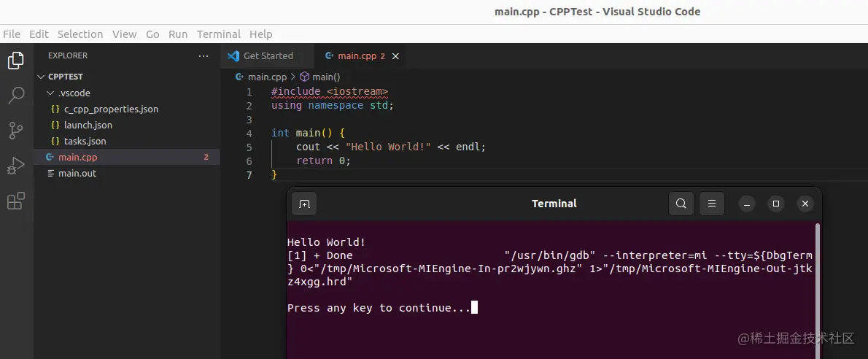This screenshot has width=868, height=359.
Task: Open the Run menu
Action: click(178, 34)
